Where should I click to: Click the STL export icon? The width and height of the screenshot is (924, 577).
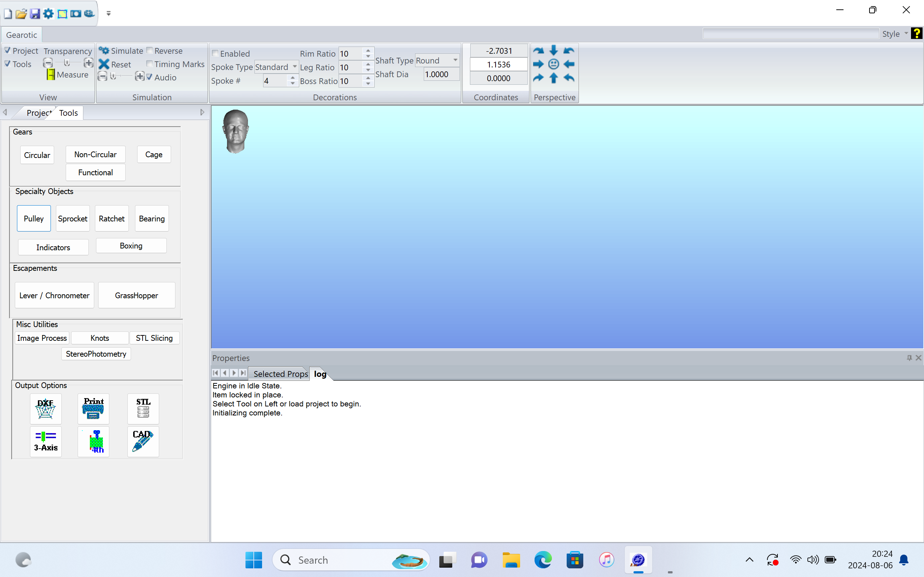coord(143,408)
